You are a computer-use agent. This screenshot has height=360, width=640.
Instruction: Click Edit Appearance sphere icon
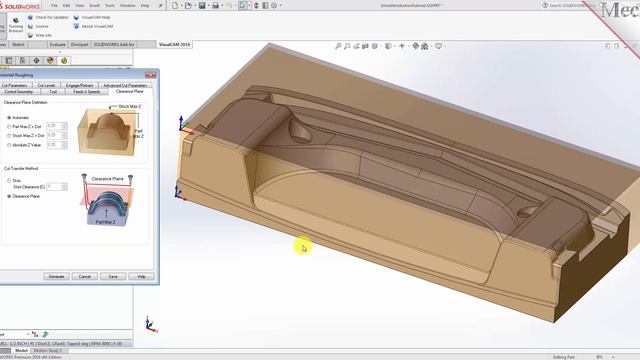416,46
